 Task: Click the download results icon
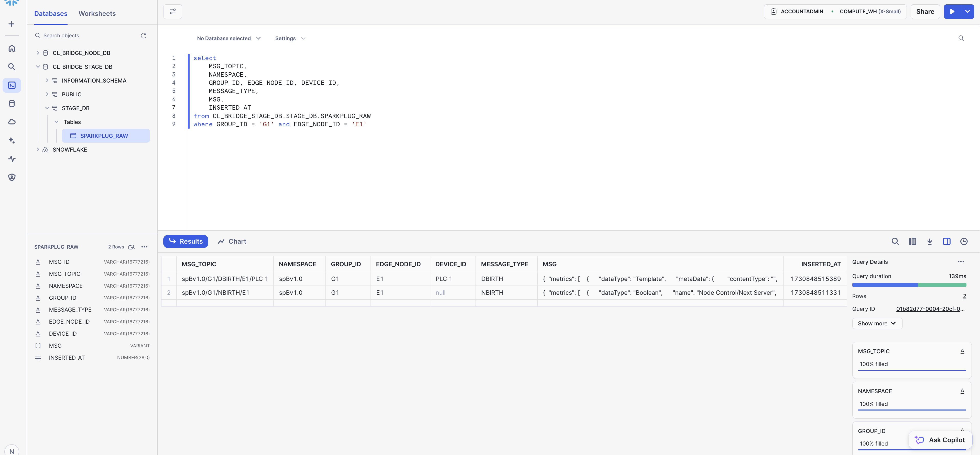pos(929,241)
